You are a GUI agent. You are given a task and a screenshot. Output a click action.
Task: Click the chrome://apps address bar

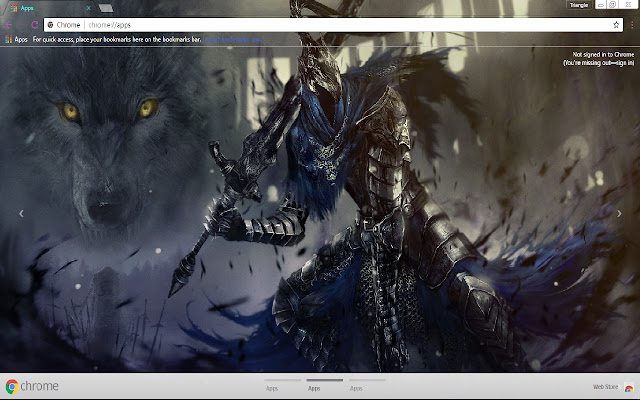(333, 25)
